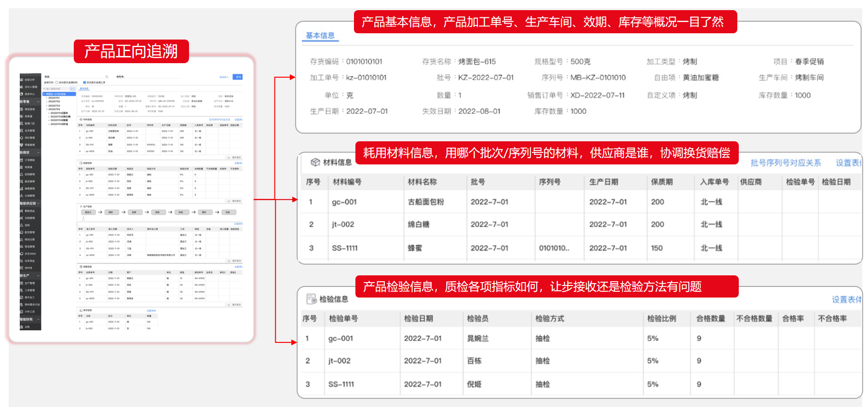Open 合伙人管理 in the dark sidebar
The image size is (868, 407).
tap(30, 87)
